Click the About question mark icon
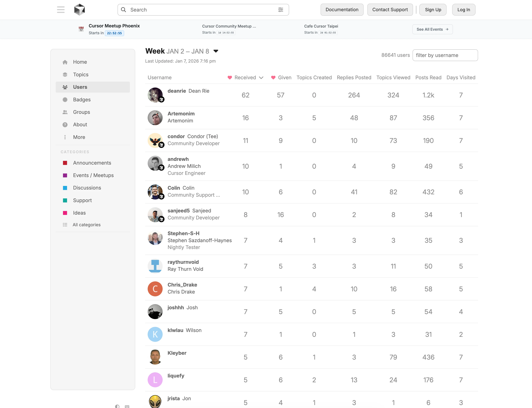The width and height of the screenshot is (532, 408). [65, 125]
